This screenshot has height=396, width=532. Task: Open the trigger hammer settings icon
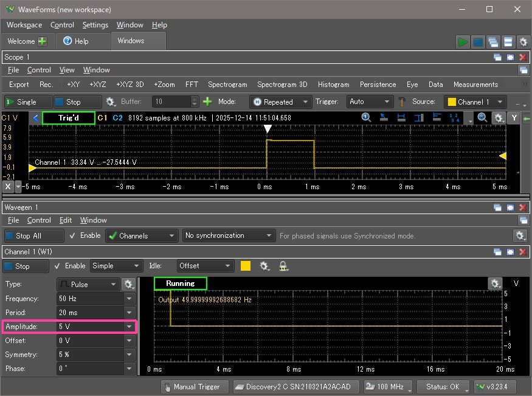402,102
